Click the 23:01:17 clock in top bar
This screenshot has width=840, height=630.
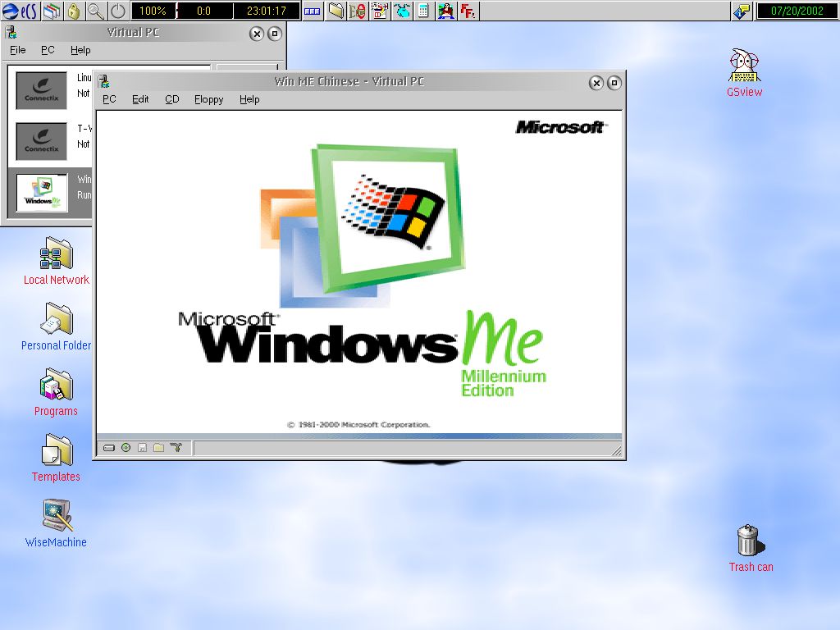click(267, 11)
